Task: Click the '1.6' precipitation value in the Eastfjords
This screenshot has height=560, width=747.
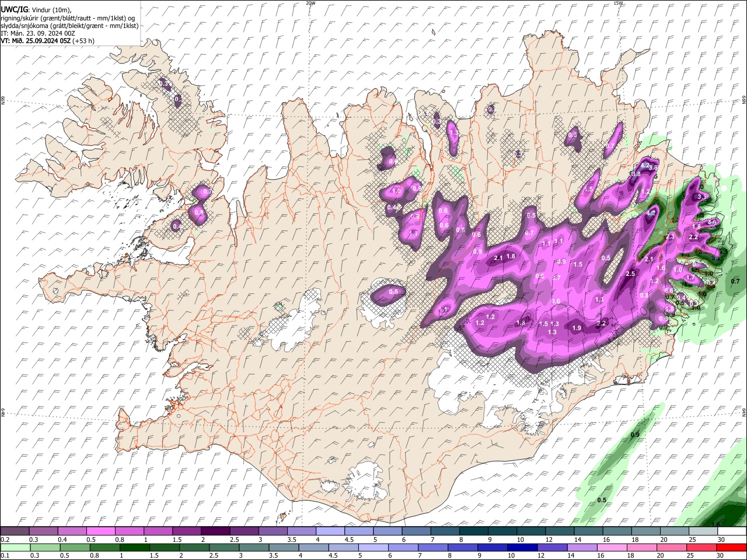Action: [x=661, y=268]
